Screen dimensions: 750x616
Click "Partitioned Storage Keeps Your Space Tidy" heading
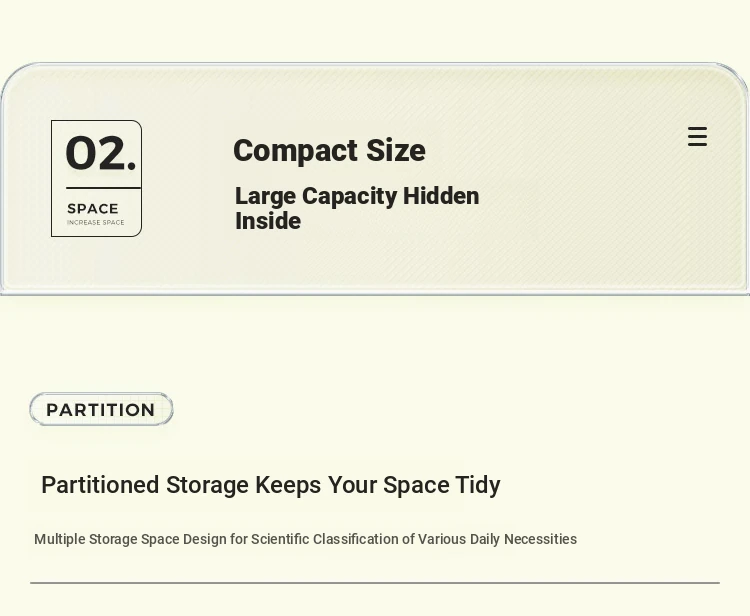[270, 485]
